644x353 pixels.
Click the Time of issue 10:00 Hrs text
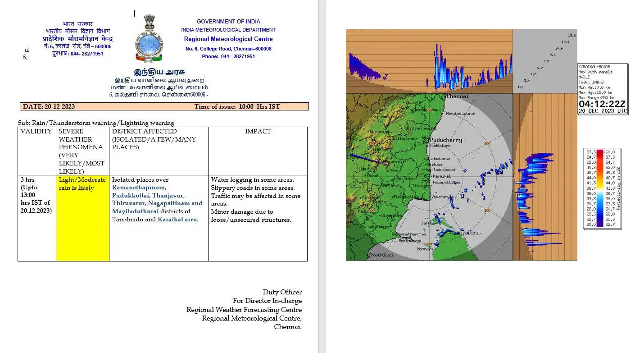click(237, 106)
